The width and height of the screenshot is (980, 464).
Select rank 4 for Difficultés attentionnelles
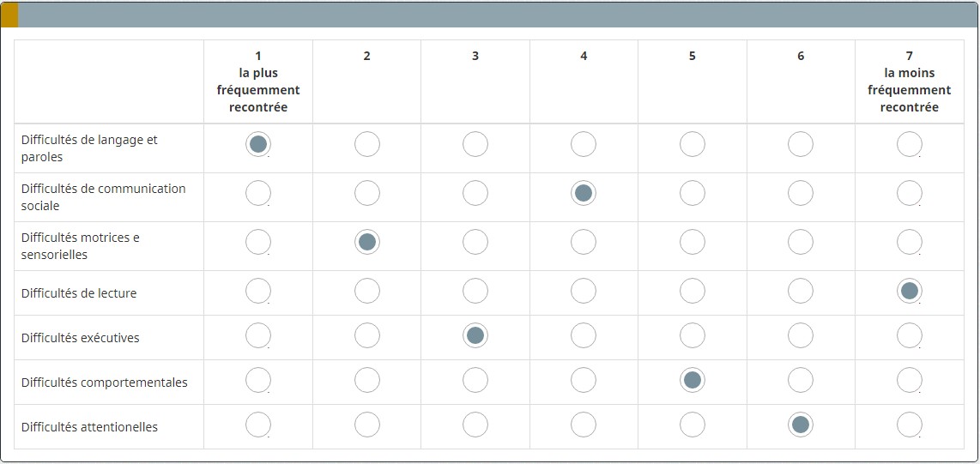click(x=584, y=425)
